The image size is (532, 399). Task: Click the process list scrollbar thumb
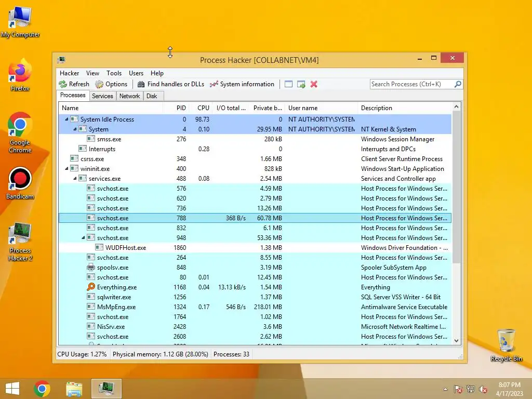click(456, 187)
